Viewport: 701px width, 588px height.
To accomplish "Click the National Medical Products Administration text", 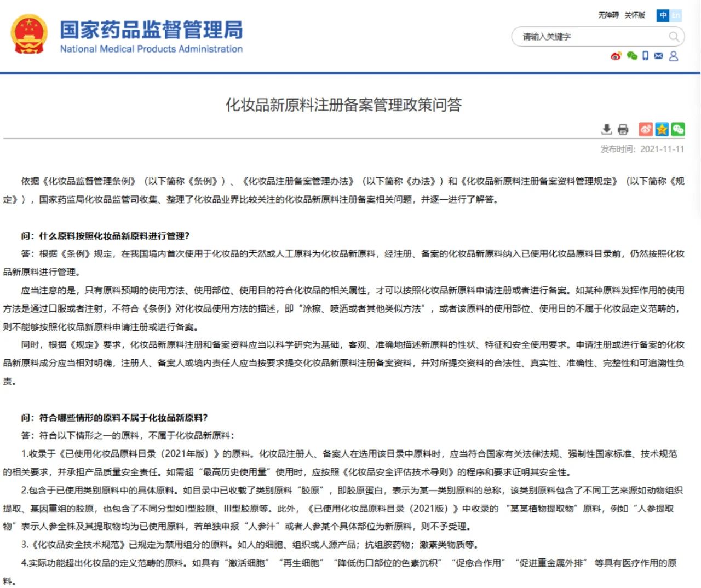I will tap(151, 49).
